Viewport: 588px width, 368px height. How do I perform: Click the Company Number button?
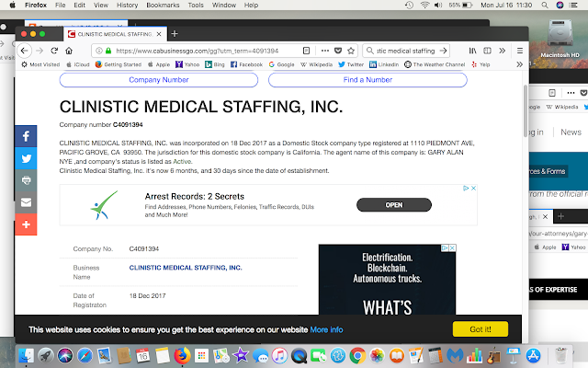click(x=159, y=80)
